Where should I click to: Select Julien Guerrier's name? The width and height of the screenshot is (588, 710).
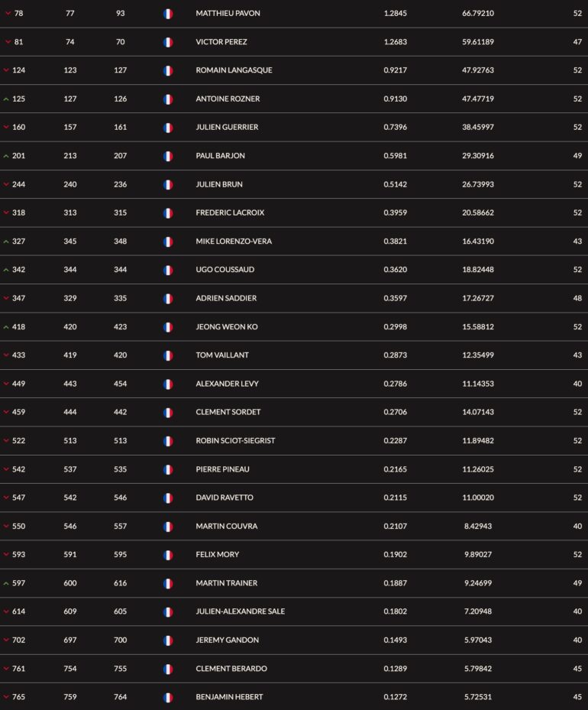227,127
